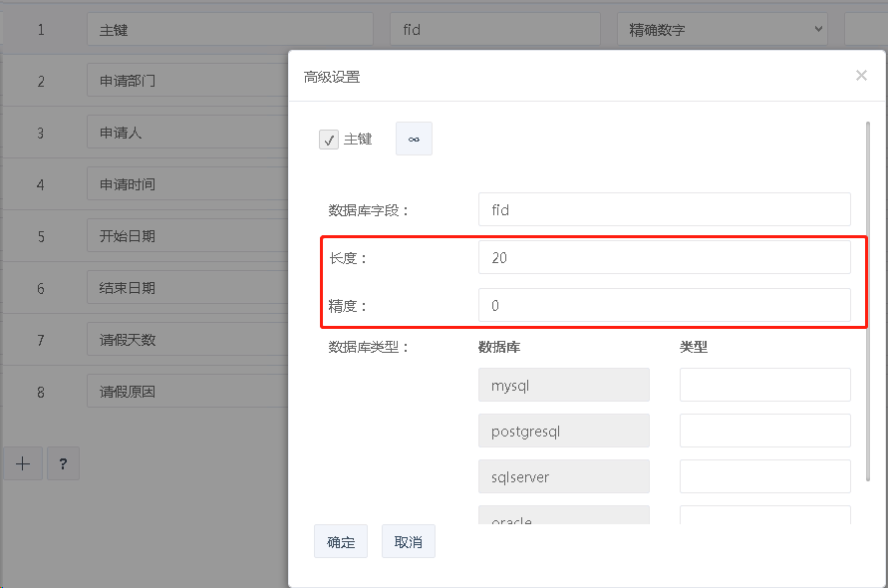Close the 高级设置 dialog with X
Screen dimensions: 888x588
click(861, 76)
